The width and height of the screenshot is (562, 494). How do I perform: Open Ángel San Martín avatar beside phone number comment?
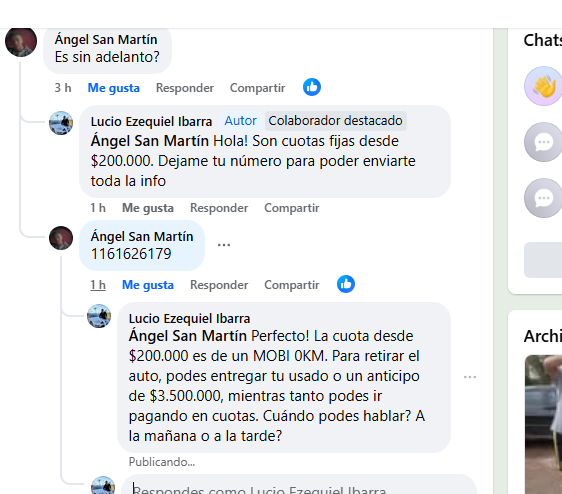(x=61, y=238)
